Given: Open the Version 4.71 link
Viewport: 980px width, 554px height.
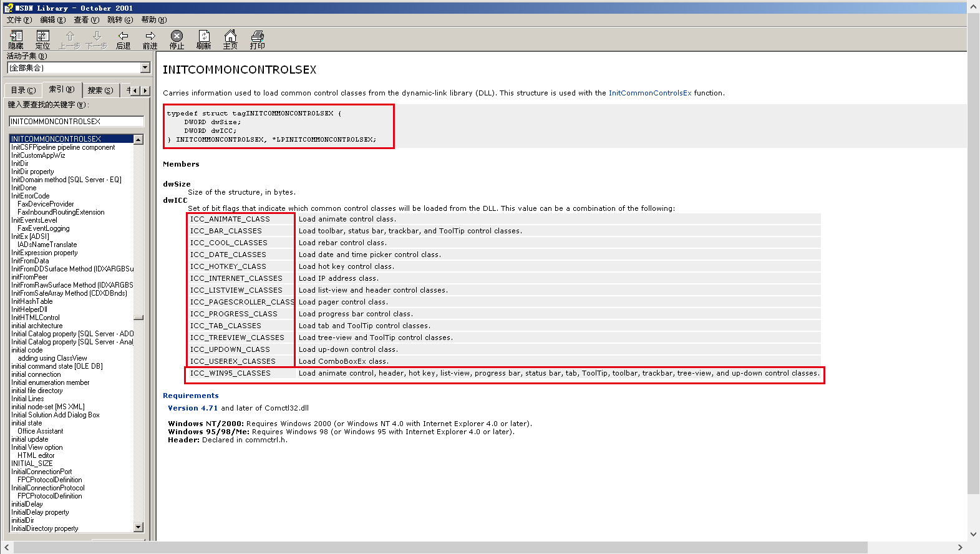Looking at the screenshot, I should point(193,408).
